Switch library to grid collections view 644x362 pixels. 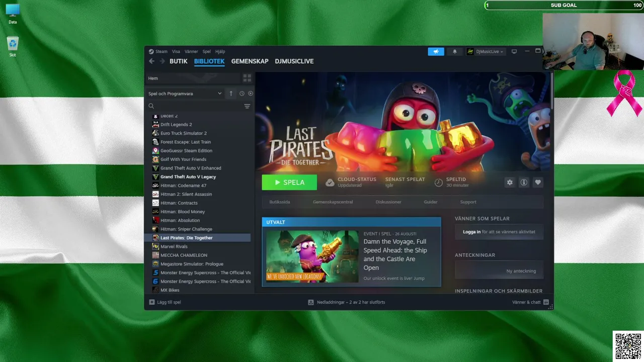pyautogui.click(x=247, y=78)
